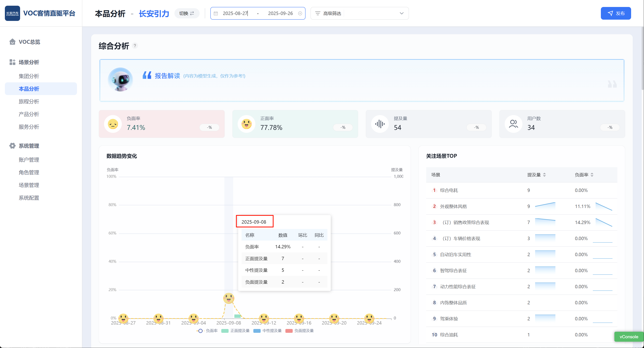The width and height of the screenshot is (644, 348).
Task: Click the VOC总览 home icon
Action: pyautogui.click(x=12, y=42)
